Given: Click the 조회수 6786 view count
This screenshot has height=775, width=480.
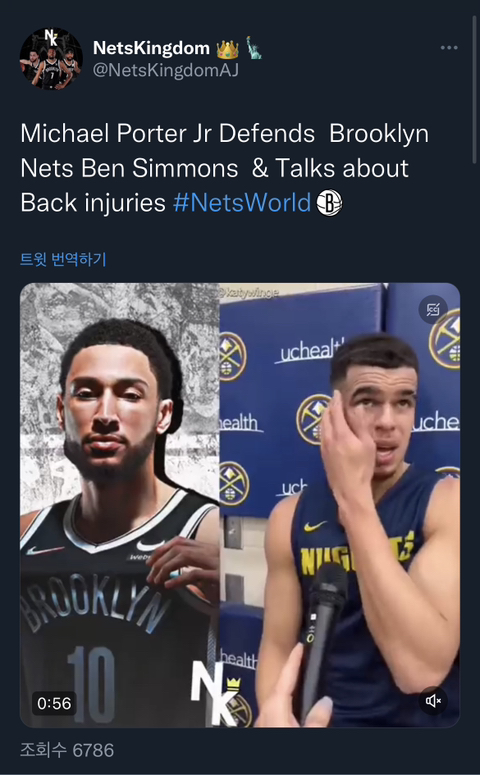Looking at the screenshot, I should pyautogui.click(x=67, y=750).
